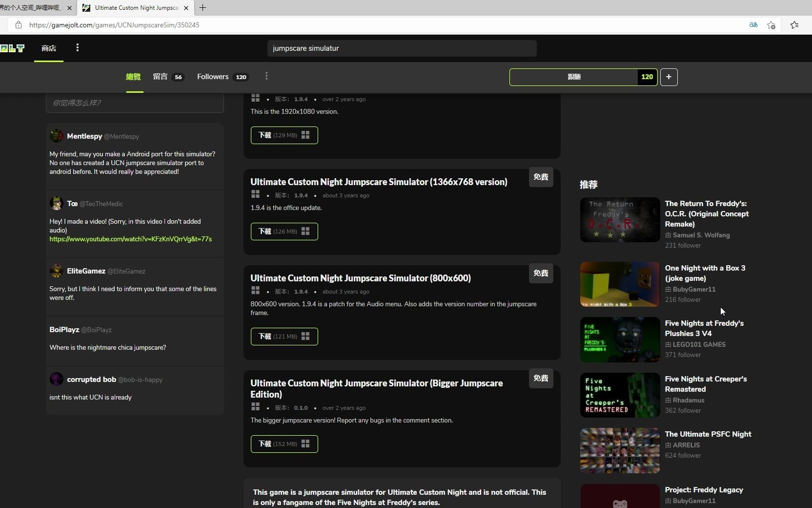Follow the game with 跟随 button

tap(574, 77)
